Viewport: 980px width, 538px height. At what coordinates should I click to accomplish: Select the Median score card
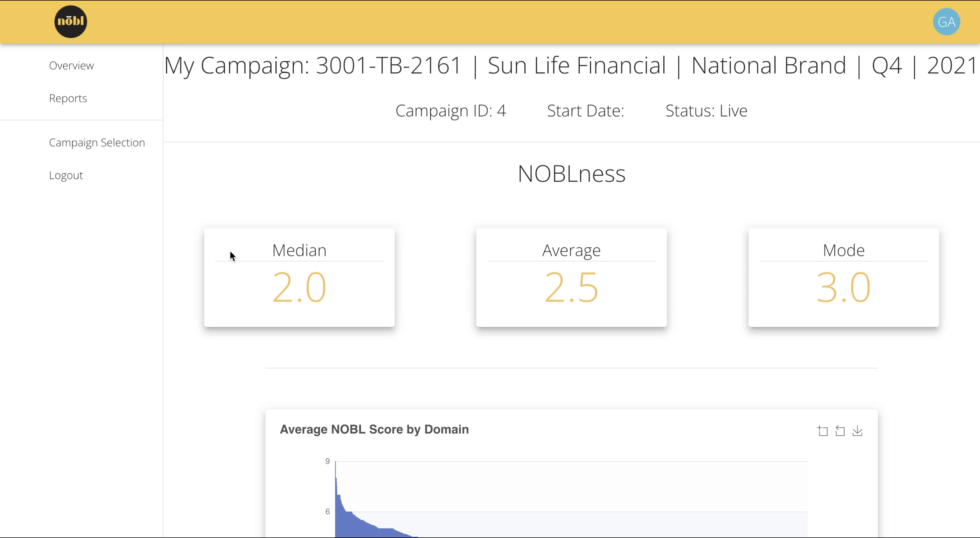point(299,277)
